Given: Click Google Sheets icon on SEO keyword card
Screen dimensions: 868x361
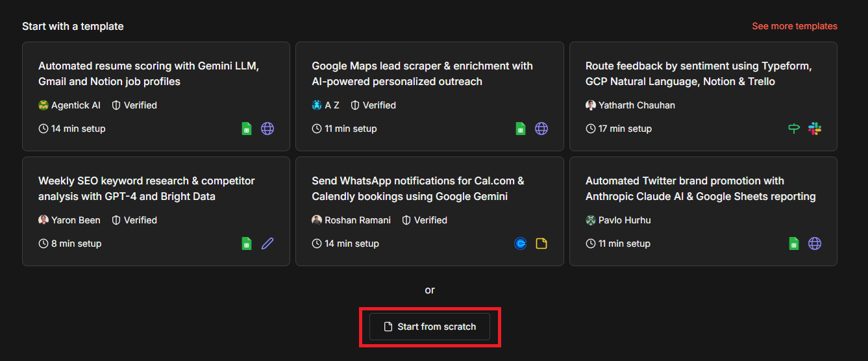Looking at the screenshot, I should click(x=247, y=243).
